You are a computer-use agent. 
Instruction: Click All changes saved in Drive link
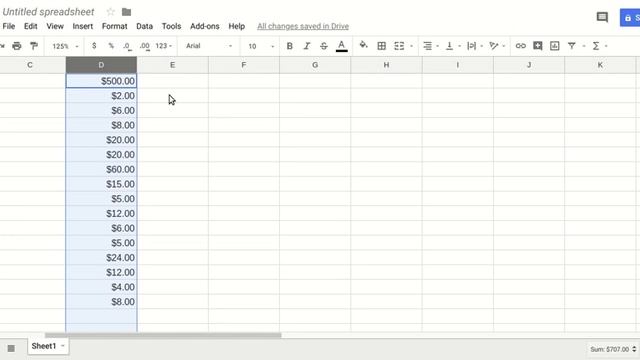[303, 26]
